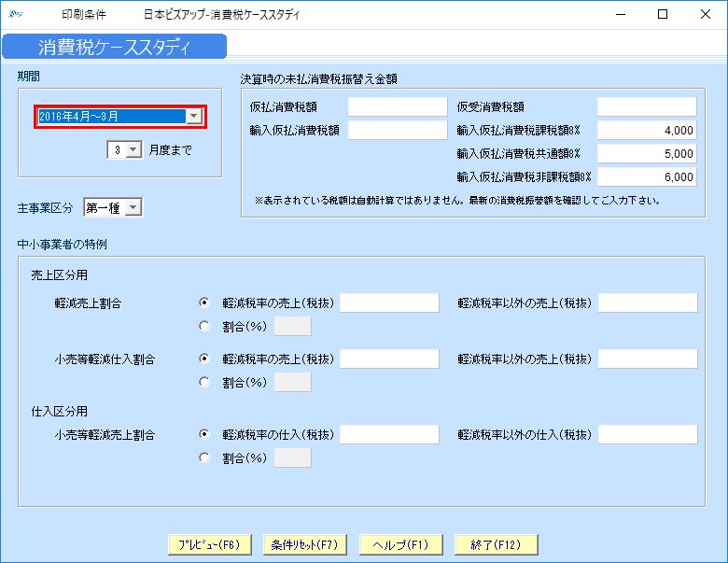Viewport: 728px width, 563px height.
Task: Open the 印刷条件 menu
Action: [x=84, y=14]
